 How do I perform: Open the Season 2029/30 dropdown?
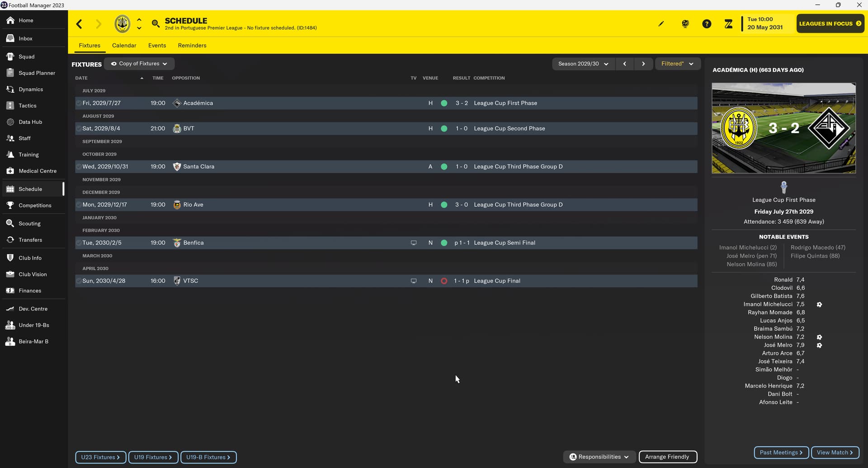click(x=583, y=64)
